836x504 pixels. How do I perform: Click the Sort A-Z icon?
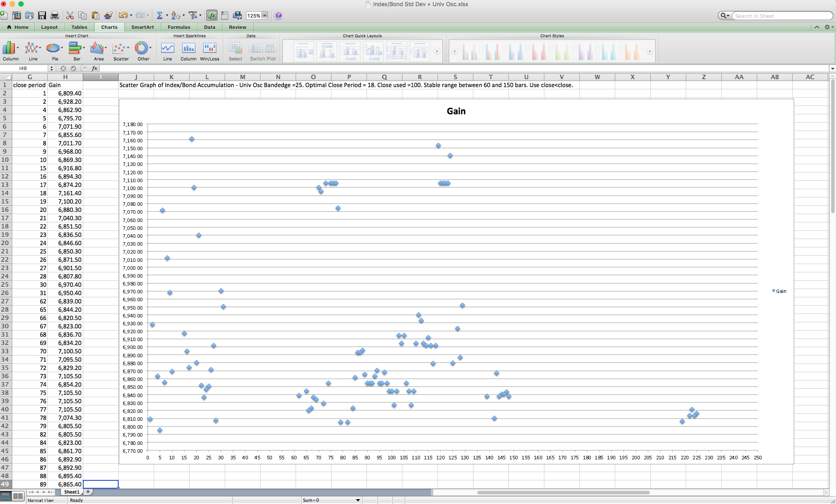point(176,15)
